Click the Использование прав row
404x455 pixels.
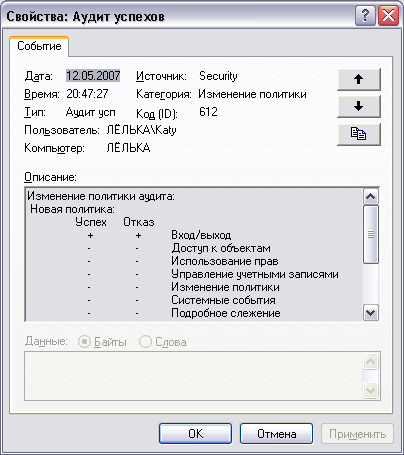point(225,261)
